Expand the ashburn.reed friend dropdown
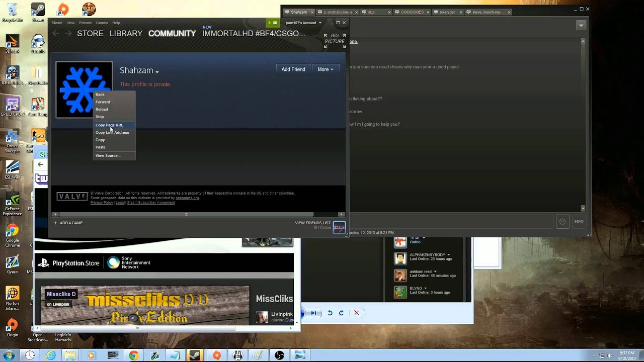Image resolution: width=644 pixels, height=362 pixels. pyautogui.click(x=435, y=271)
